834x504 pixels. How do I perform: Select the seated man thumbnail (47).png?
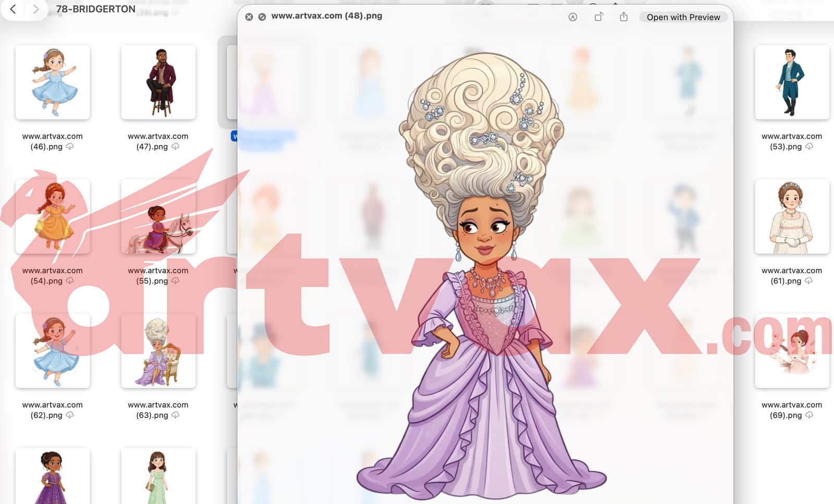tap(158, 83)
